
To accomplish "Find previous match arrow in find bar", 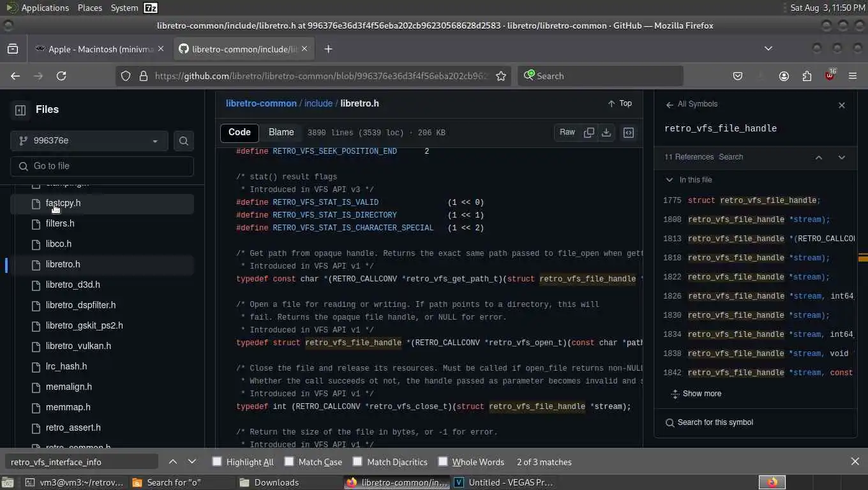I will pos(173,462).
